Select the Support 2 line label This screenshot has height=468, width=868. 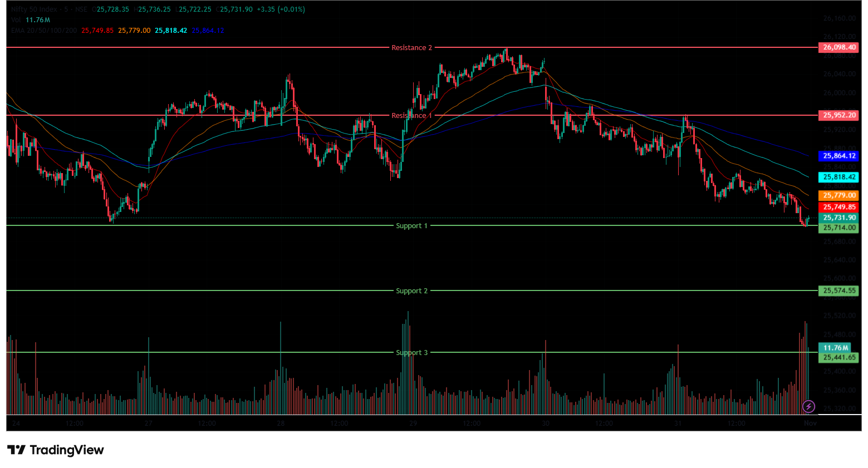click(411, 291)
